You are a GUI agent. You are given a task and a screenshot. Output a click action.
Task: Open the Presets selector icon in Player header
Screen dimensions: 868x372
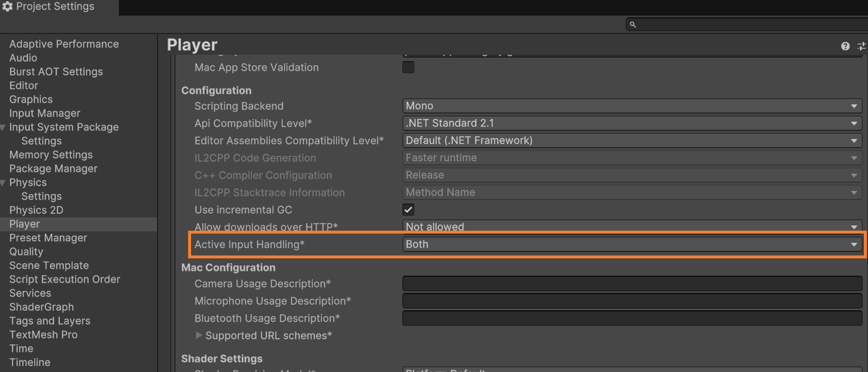pos(862,46)
